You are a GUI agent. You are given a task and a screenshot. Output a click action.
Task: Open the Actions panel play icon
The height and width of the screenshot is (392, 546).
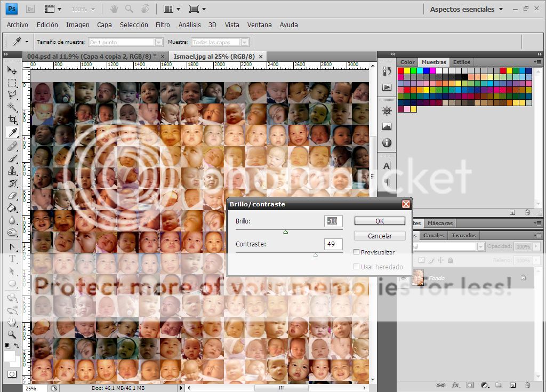click(387, 87)
